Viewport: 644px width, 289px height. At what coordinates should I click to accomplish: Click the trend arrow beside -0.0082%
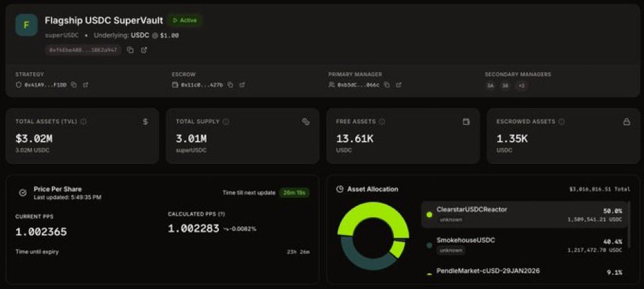click(x=226, y=229)
